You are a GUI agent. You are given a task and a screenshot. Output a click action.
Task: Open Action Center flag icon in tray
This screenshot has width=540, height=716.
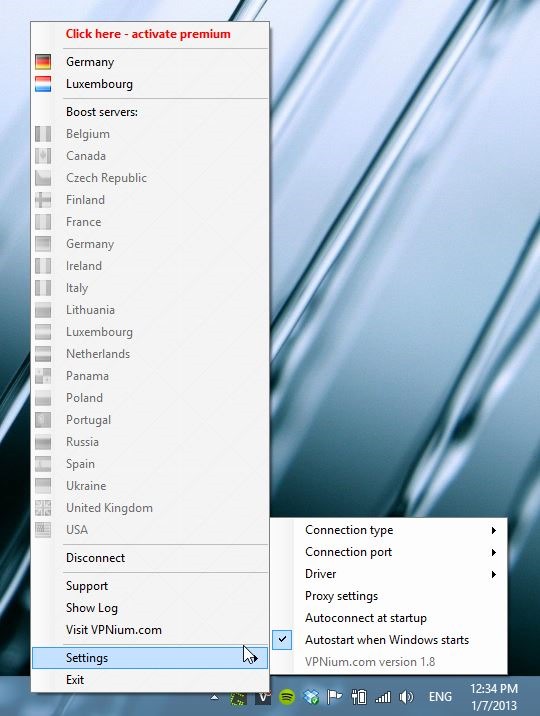335,697
